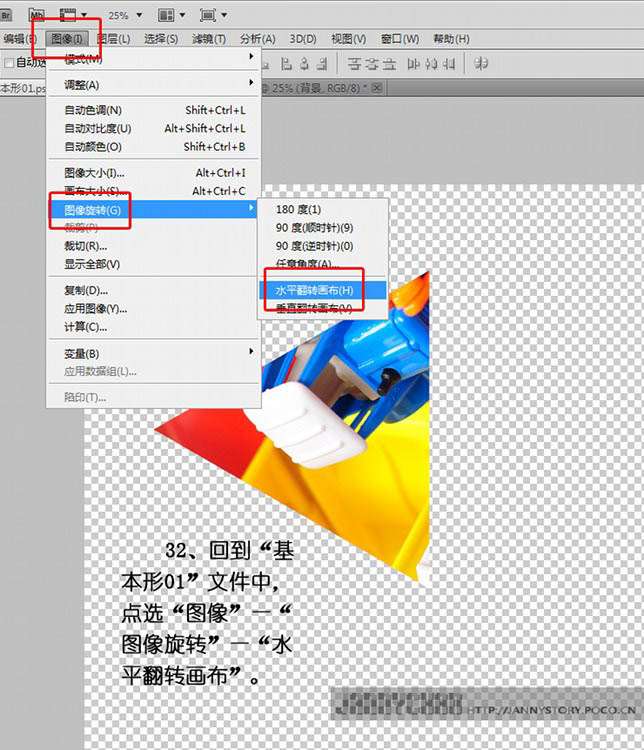Toggle the 自动选择 checkbox
Screen dimensions: 644x750
pos(9,63)
